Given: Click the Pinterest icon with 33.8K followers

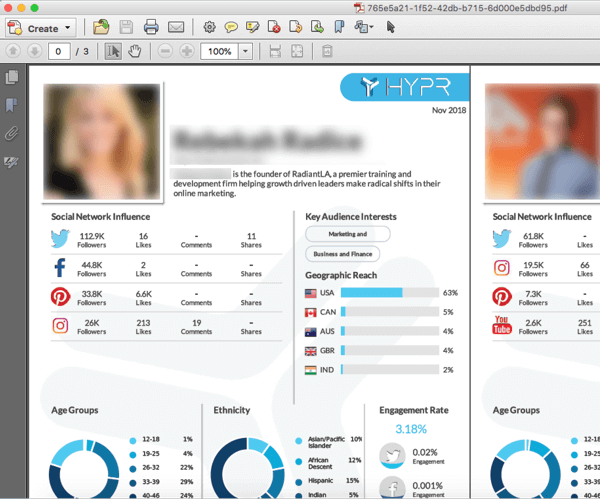Looking at the screenshot, I should (60, 297).
